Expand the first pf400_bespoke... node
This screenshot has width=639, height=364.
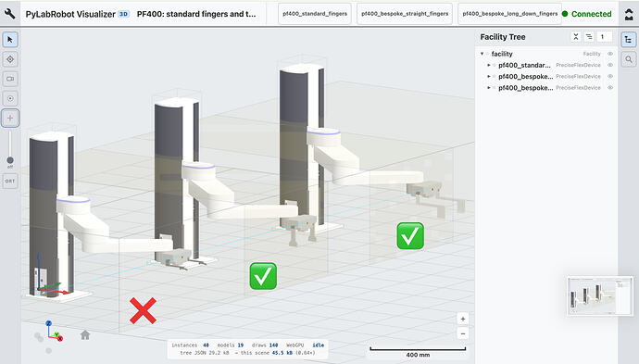[x=489, y=76]
